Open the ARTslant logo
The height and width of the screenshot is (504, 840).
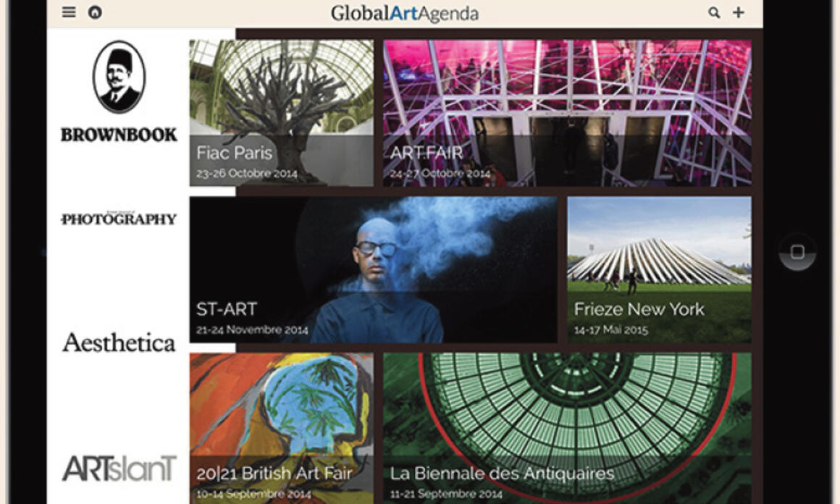pos(119,468)
